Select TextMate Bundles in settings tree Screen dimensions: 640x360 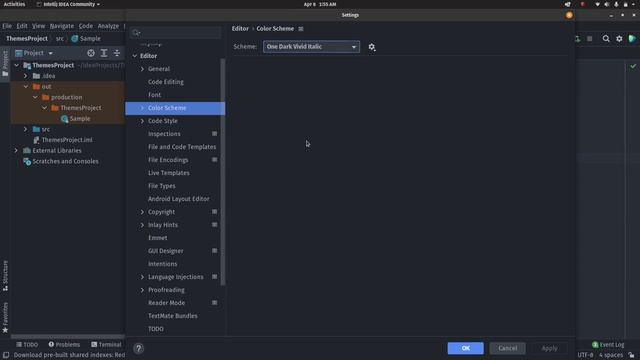(173, 316)
